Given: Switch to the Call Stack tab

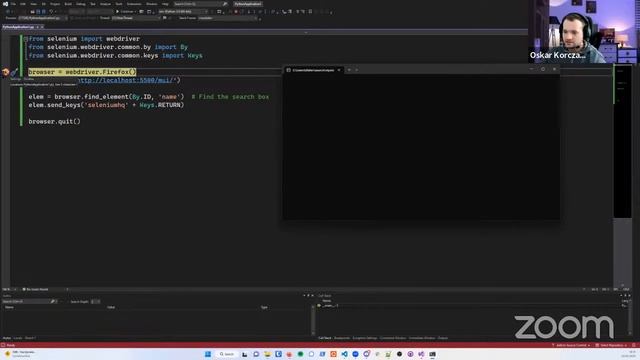Looking at the screenshot, I should coord(325,338).
